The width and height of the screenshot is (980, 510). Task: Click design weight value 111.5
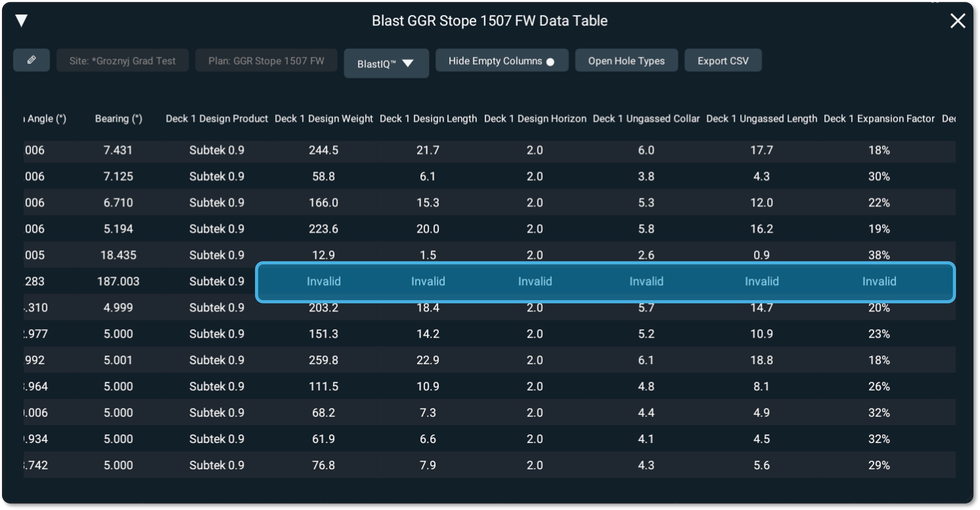323,386
